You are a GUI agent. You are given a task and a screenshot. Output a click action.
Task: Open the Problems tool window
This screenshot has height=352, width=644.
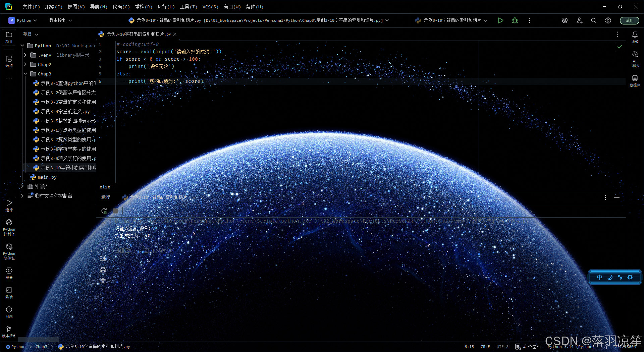tap(9, 312)
